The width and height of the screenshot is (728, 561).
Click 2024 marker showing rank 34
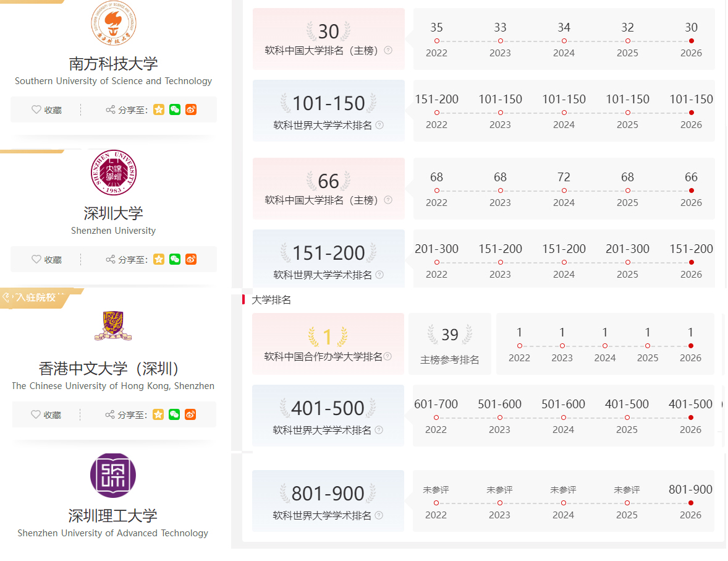564,41
